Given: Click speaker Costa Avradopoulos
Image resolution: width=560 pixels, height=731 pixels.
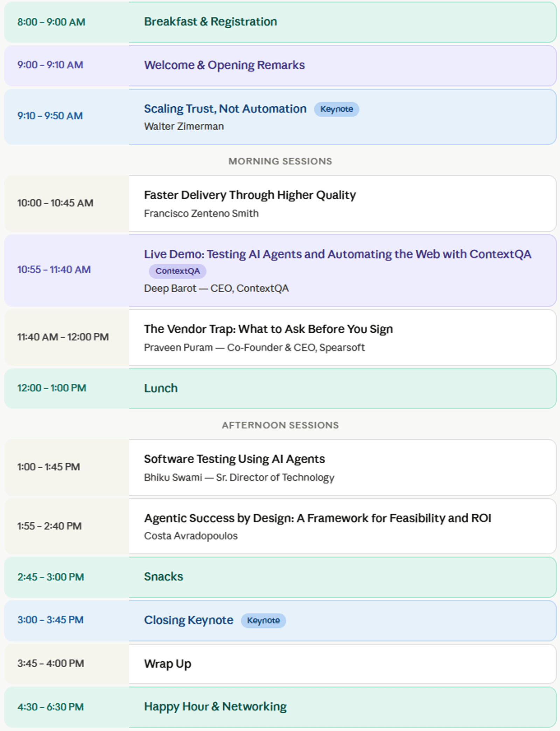Looking at the screenshot, I should [x=191, y=536].
